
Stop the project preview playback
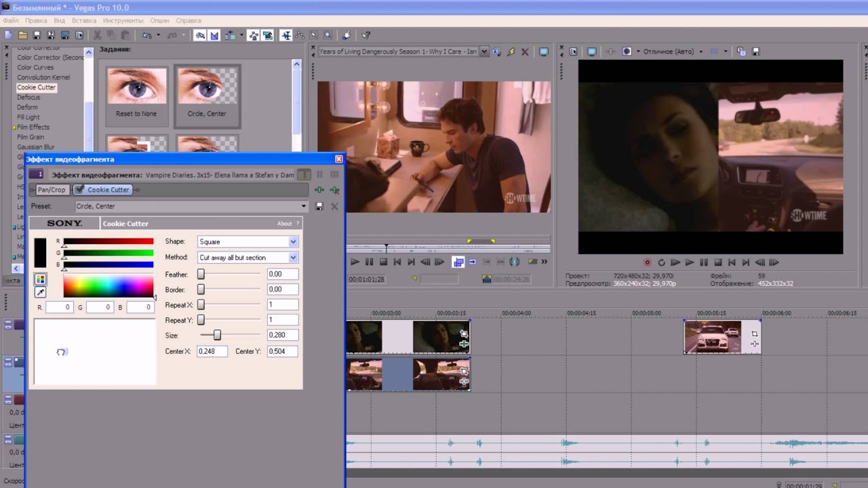[718, 262]
